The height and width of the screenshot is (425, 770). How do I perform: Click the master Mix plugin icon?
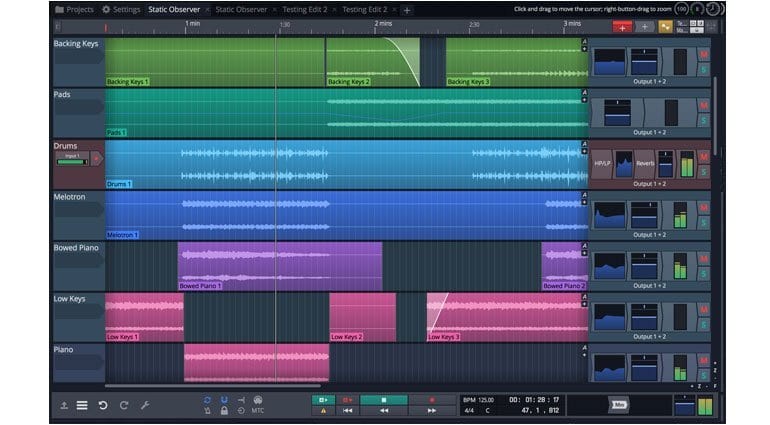tap(619, 405)
